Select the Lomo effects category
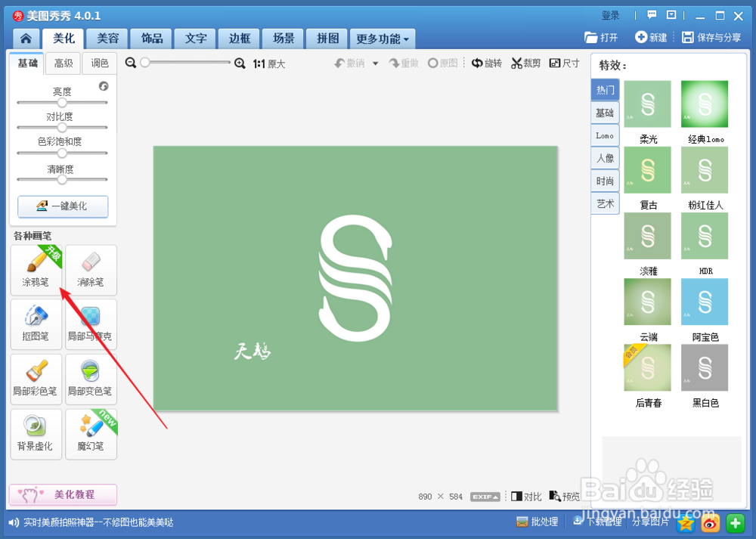Image resolution: width=756 pixels, height=539 pixels. click(x=605, y=135)
